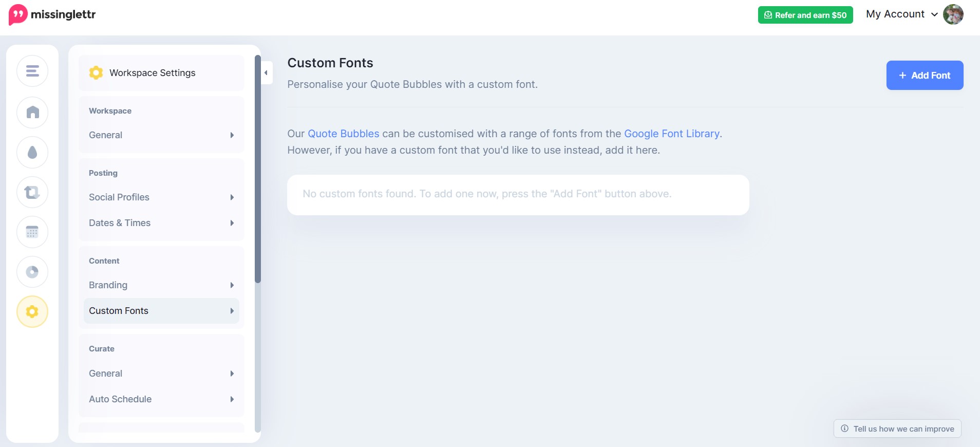Click the settings panel scrollbar

pyautogui.click(x=258, y=170)
